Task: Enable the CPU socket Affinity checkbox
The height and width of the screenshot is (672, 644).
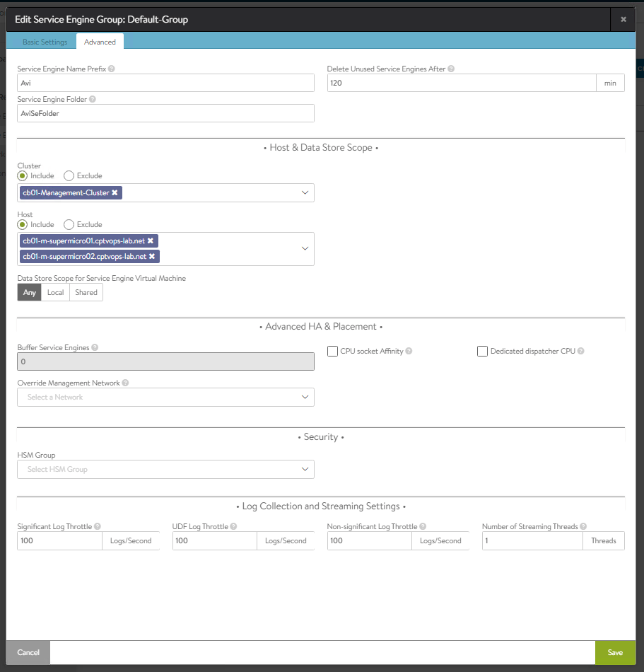Action: [333, 351]
